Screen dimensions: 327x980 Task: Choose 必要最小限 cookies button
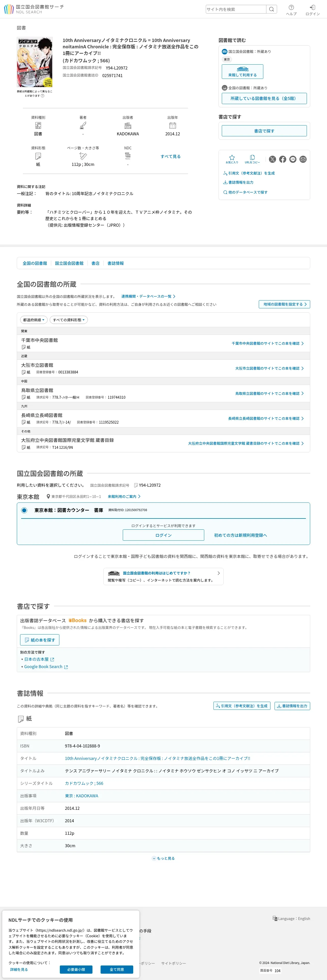click(x=76, y=969)
